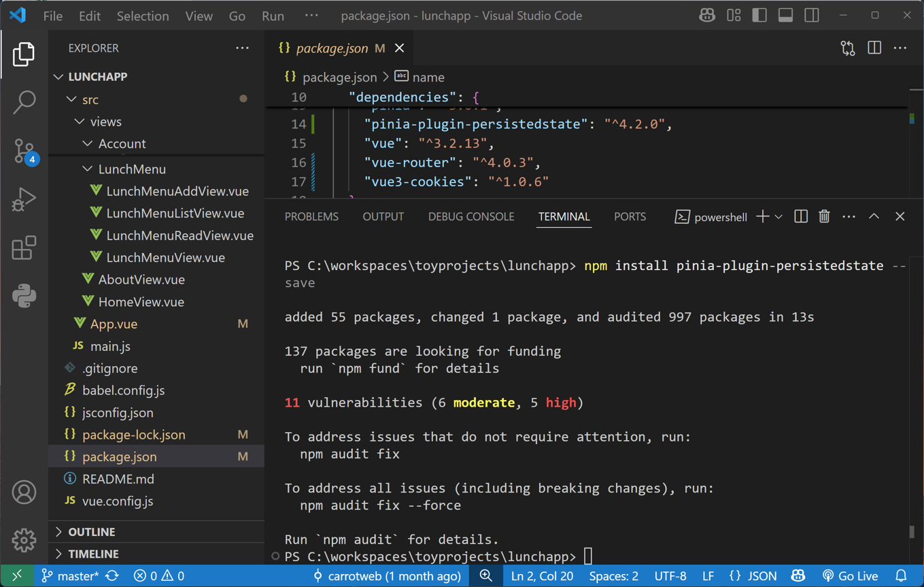Viewport: 924px width, 587px height.
Task: Open editor More Actions ellipsis
Action: click(x=900, y=48)
